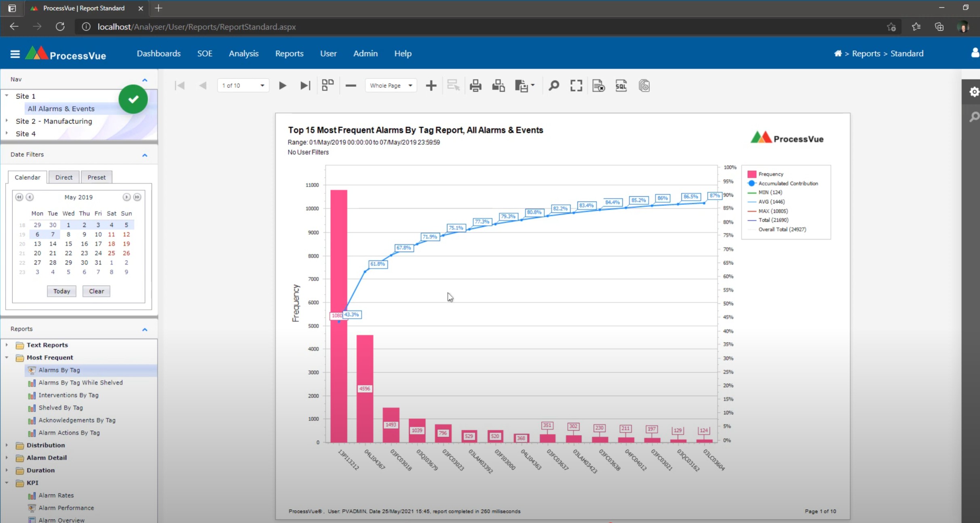Image resolution: width=980 pixels, height=523 pixels.
Task: Open Alarm Actions By Tag report
Action: click(x=69, y=432)
